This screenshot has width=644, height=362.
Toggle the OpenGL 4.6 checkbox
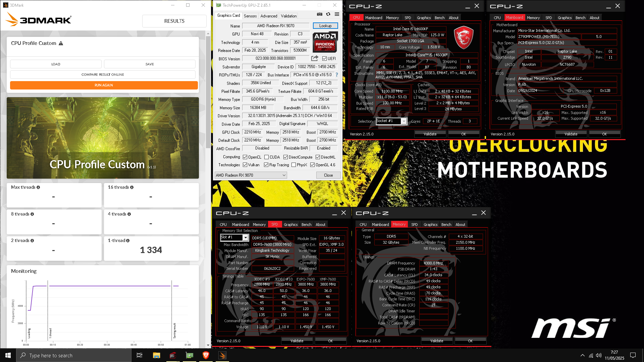313,165
